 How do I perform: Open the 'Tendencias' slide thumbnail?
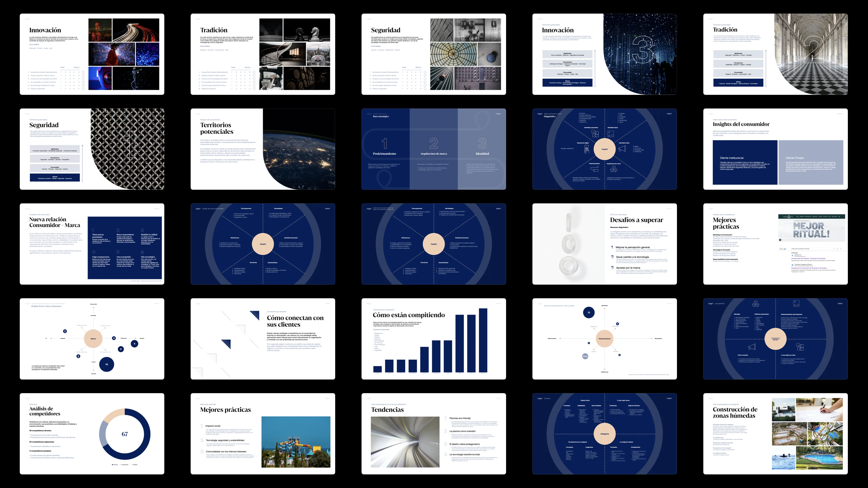tap(433, 434)
